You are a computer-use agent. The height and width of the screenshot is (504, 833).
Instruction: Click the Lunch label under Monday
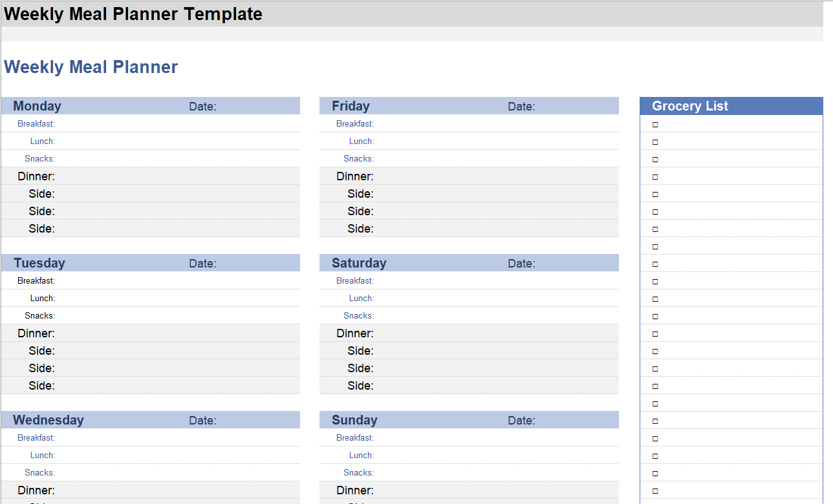pos(43,142)
